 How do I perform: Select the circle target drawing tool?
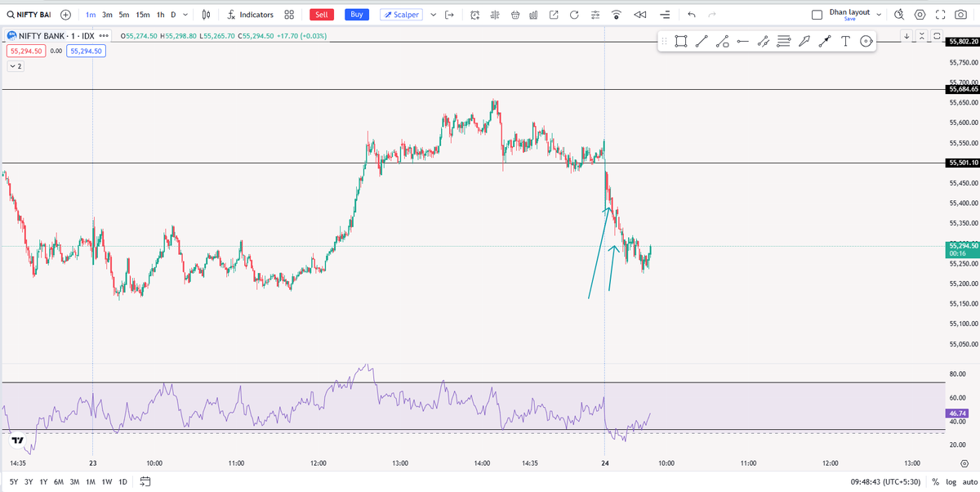point(866,41)
